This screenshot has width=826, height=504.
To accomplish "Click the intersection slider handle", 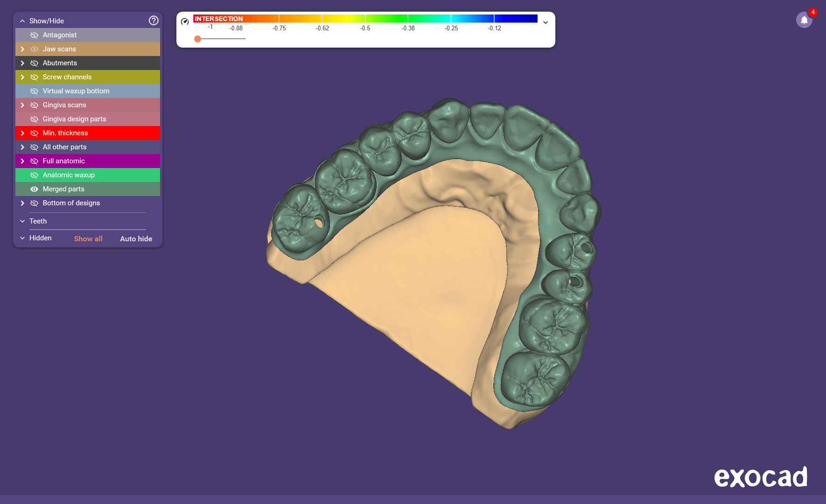I will point(198,39).
